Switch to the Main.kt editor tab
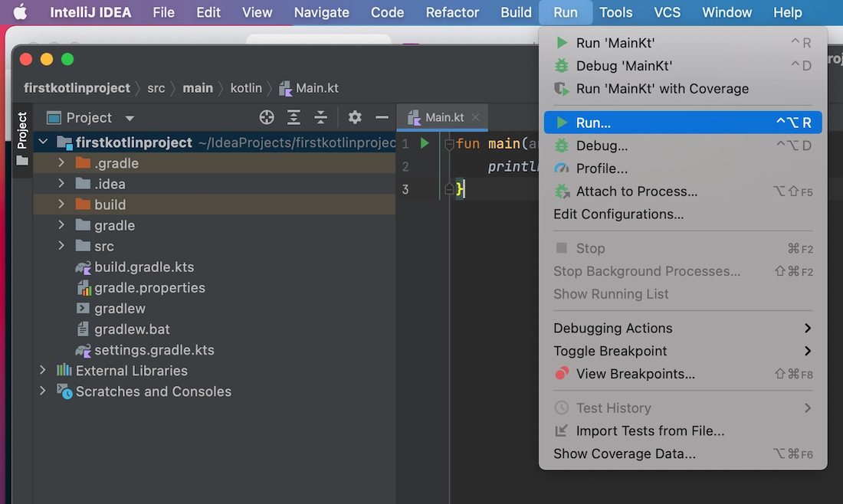The width and height of the screenshot is (843, 504). (442, 117)
